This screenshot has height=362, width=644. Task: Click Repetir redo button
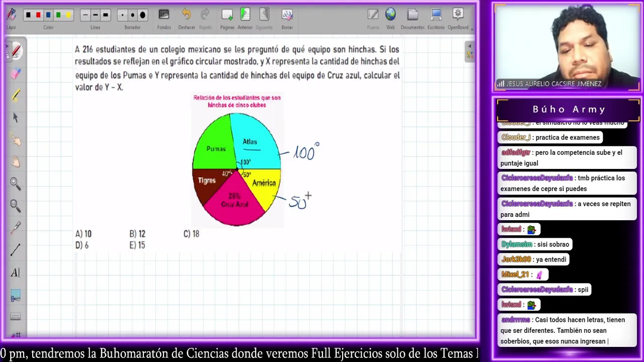click(205, 19)
